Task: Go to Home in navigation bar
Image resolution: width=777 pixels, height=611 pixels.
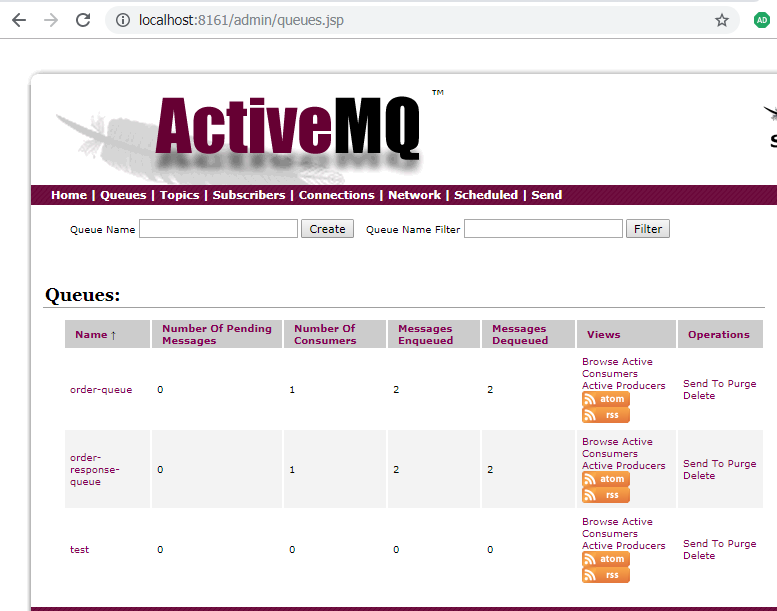Action: click(69, 195)
